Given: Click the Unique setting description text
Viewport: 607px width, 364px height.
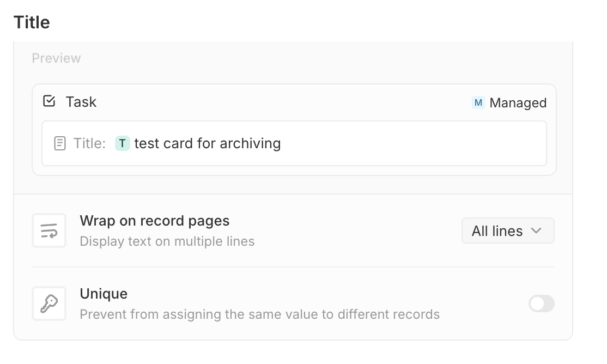Looking at the screenshot, I should pos(259,314).
